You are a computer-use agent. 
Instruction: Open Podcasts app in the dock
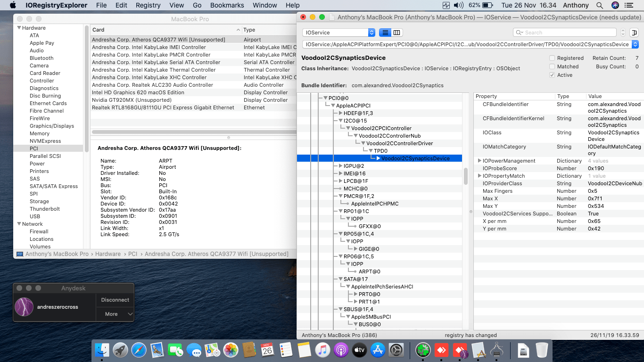pos(341,350)
